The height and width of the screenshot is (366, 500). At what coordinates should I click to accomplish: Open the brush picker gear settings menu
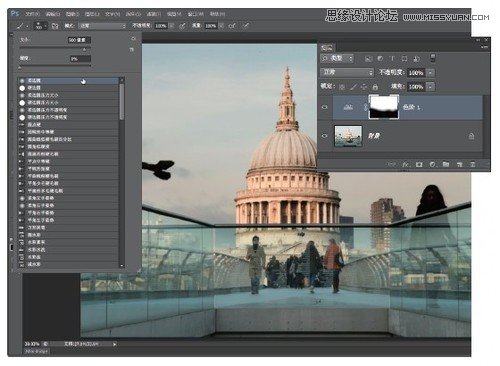point(133,39)
